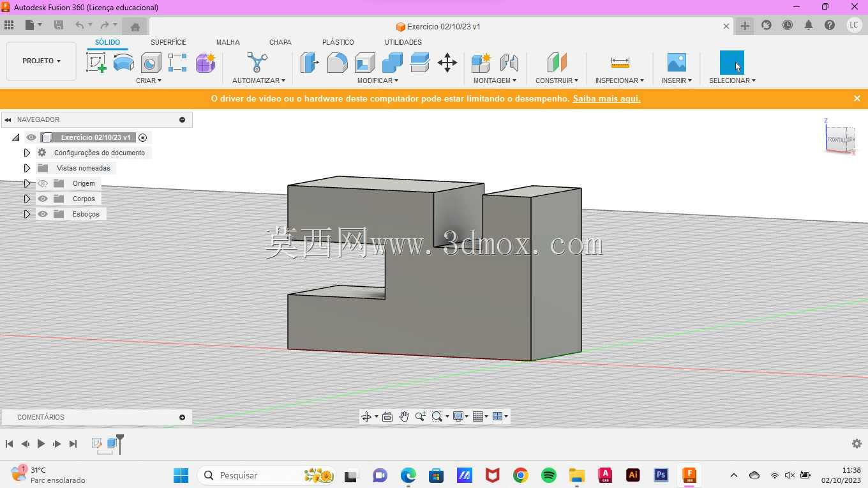This screenshot has width=868, height=488.
Task: Click the New Component icon
Action: (x=481, y=63)
